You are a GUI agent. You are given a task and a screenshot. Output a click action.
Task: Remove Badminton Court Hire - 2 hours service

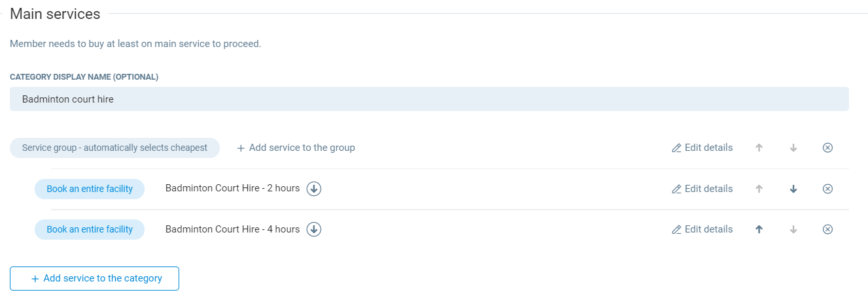pos(827,189)
